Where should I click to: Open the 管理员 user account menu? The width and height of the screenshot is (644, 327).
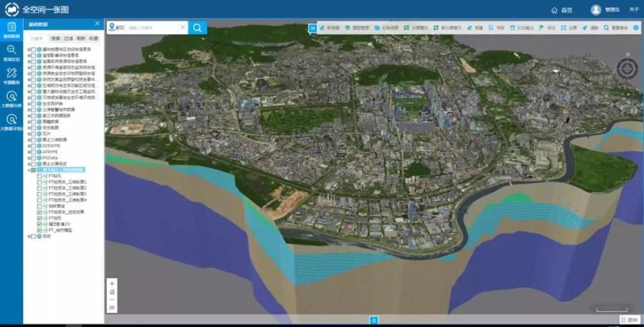point(605,10)
